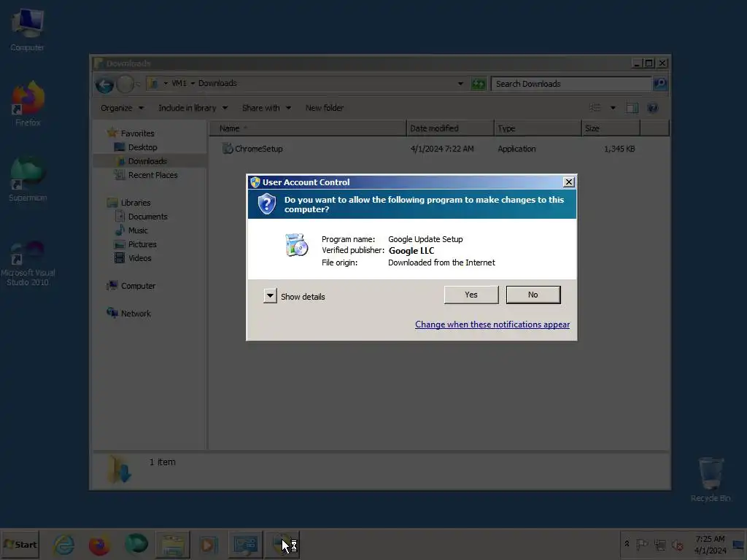Open the Include in library menu
Image resolution: width=747 pixels, height=560 pixels.
(193, 108)
